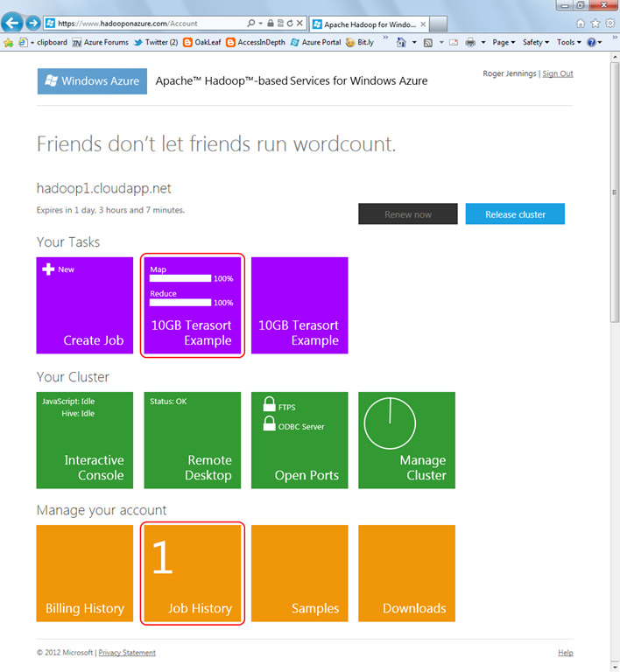Switch to the Apache Hadoop for Windows tab

tap(369, 24)
